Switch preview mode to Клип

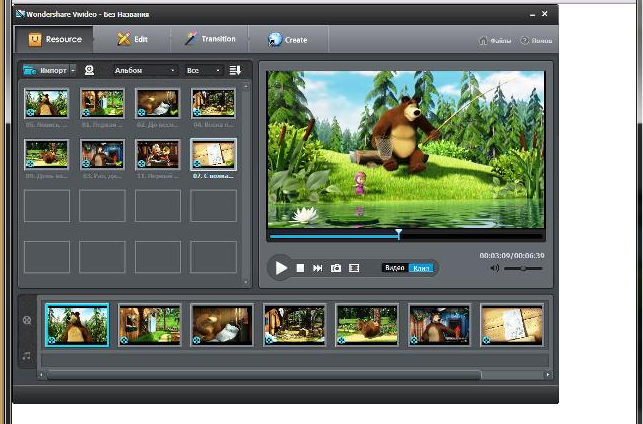click(421, 268)
